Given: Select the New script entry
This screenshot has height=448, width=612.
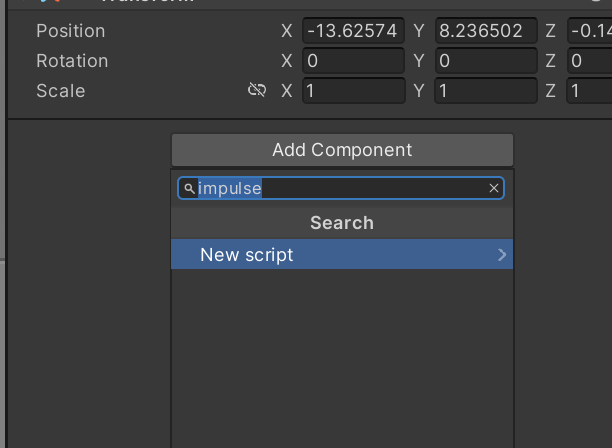Looking at the screenshot, I should coord(247,255).
